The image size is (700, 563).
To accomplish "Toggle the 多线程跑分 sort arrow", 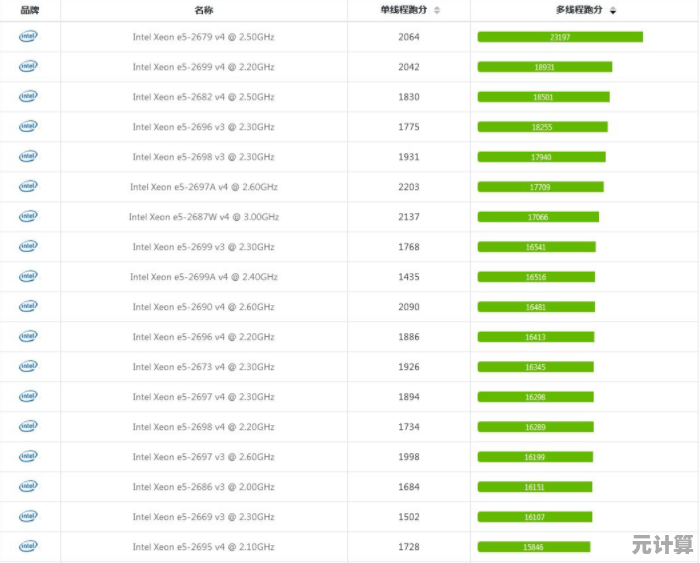I will coord(613,10).
